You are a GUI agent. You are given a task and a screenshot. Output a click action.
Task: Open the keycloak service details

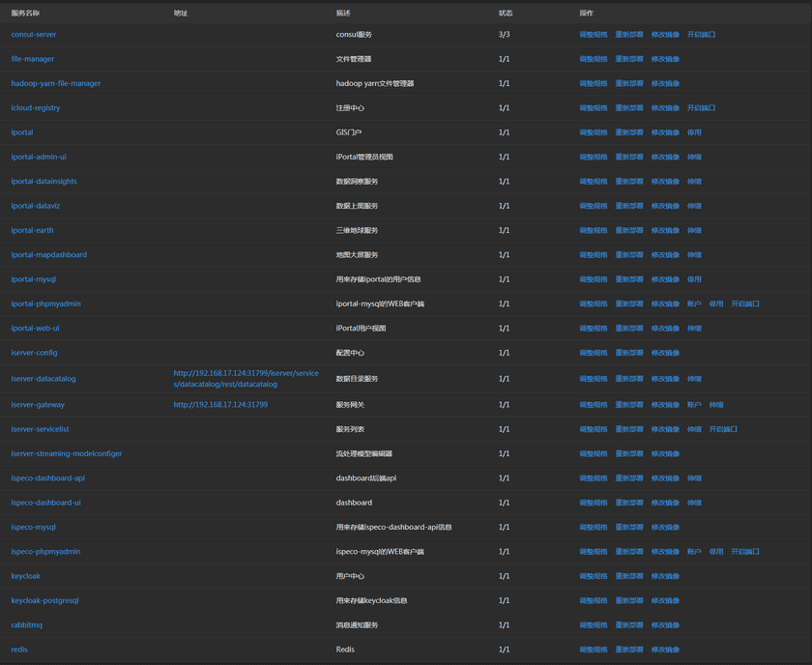point(25,575)
